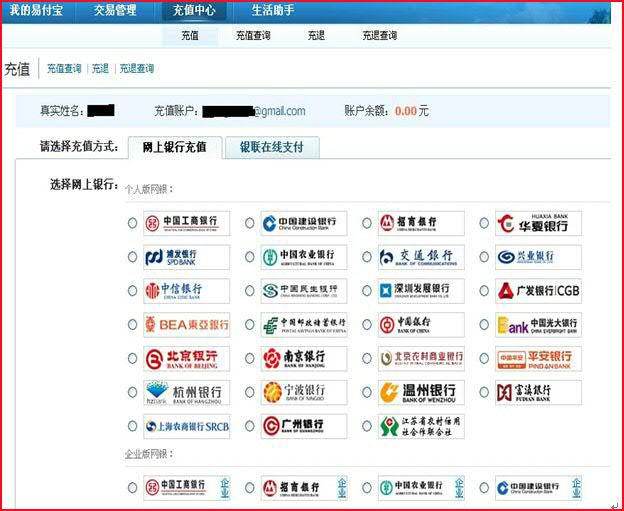Click the 深圳发展银行 logo
Screen dimensions: 624x511
click(421, 291)
